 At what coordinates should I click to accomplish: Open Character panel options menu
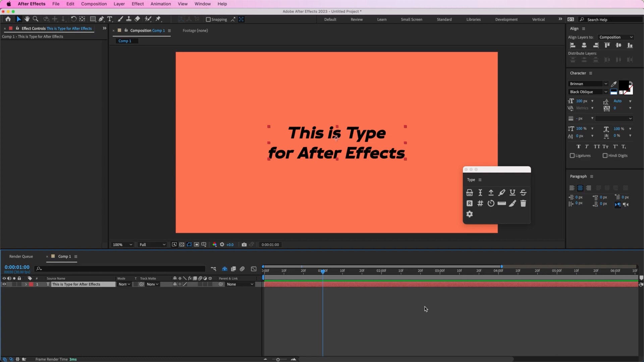click(591, 73)
